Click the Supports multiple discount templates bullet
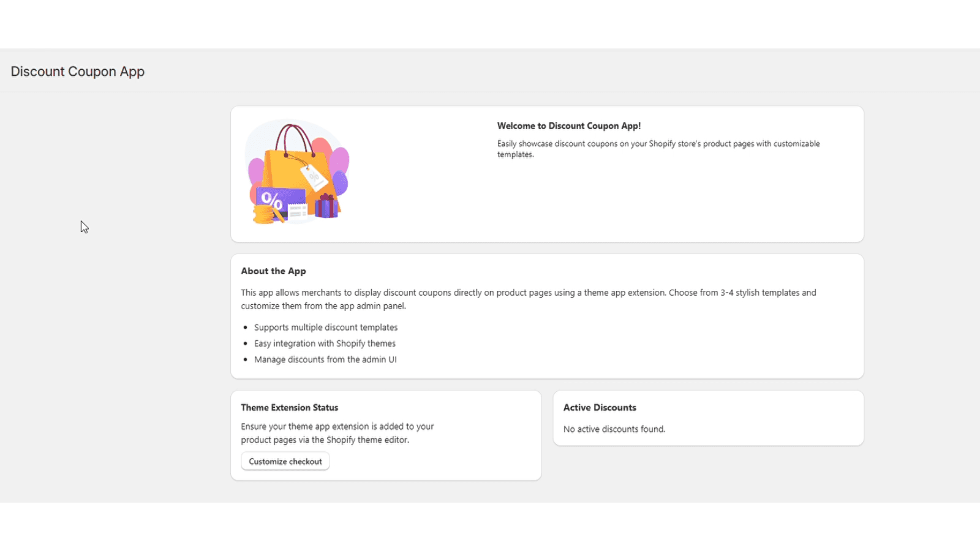Screen dimensions: 980x551 (x=326, y=328)
